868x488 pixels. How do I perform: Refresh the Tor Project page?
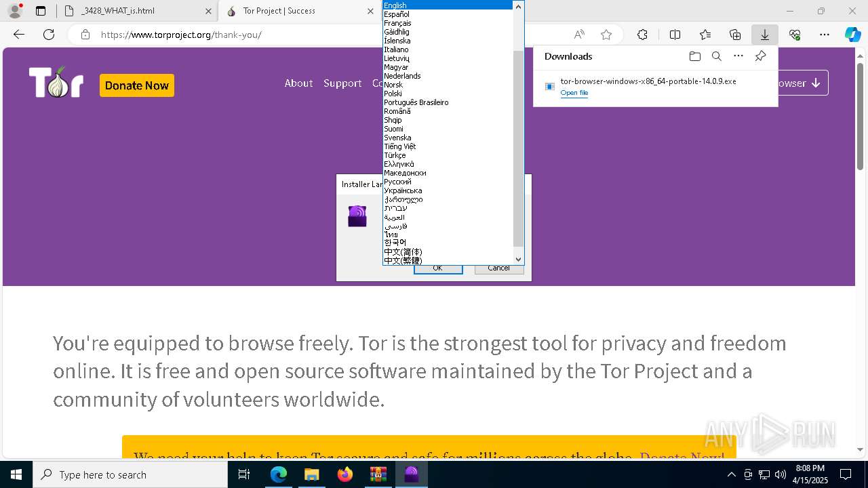pyautogui.click(x=49, y=35)
